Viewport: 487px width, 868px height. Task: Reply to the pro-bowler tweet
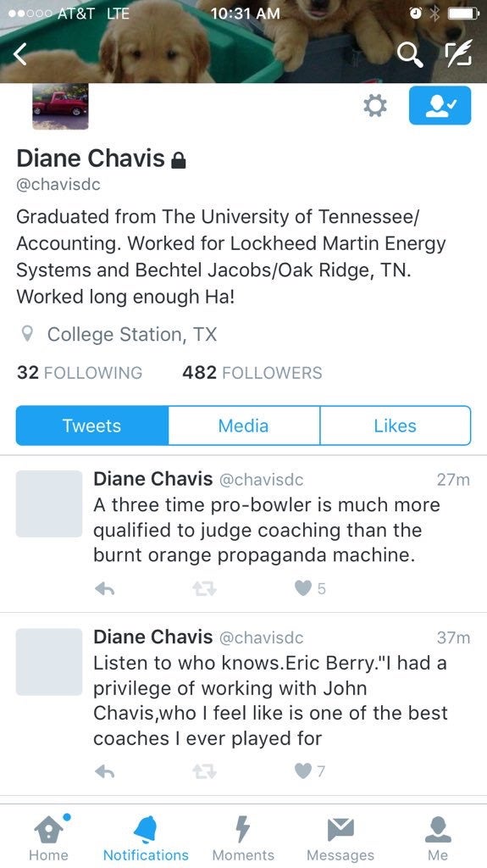click(x=104, y=589)
